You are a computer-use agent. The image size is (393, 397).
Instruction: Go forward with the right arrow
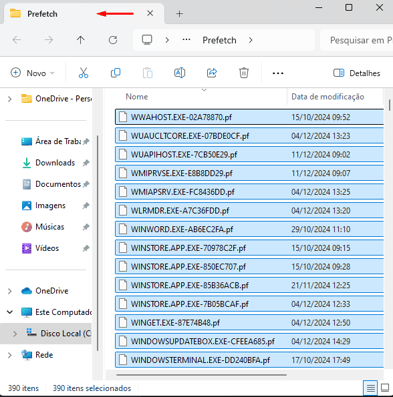(x=49, y=40)
